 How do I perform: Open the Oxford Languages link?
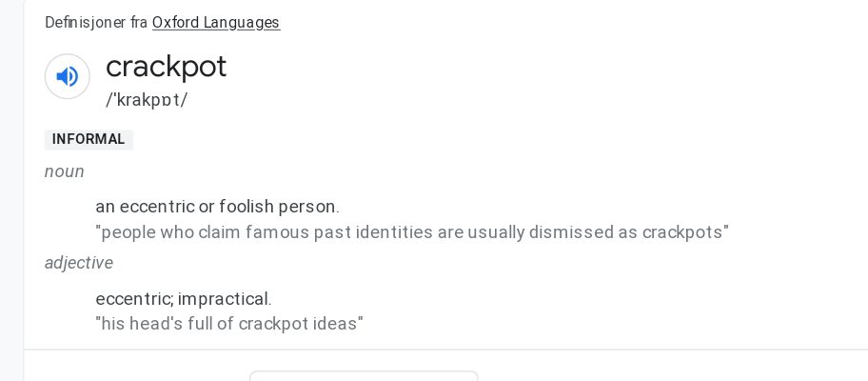216,23
